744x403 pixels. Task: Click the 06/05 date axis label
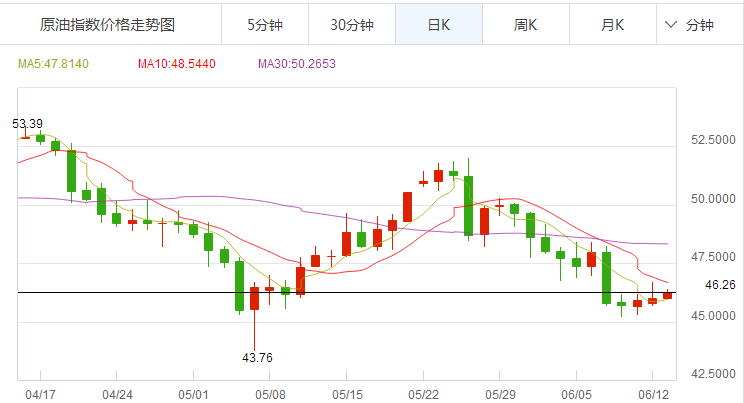(x=577, y=394)
